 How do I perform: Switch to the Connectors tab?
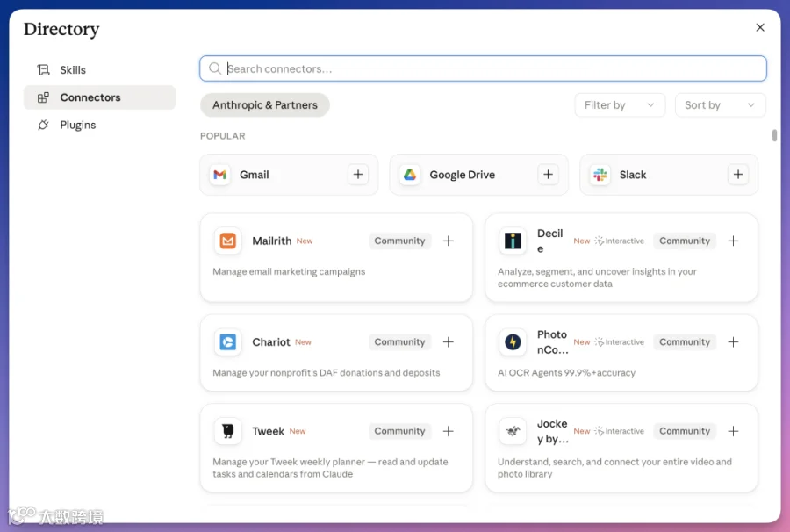point(99,97)
